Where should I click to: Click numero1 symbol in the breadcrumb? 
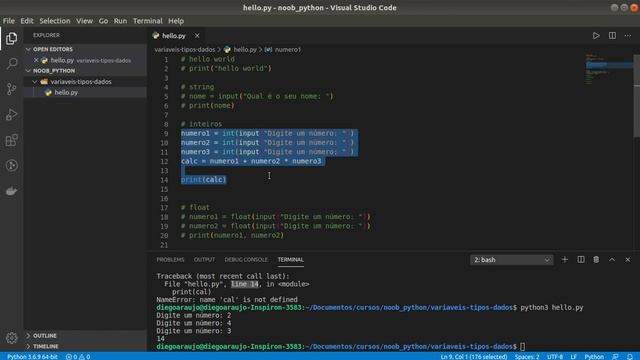click(288, 49)
